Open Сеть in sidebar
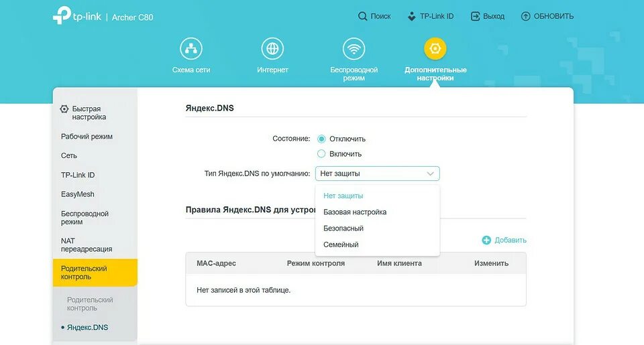 coord(69,156)
